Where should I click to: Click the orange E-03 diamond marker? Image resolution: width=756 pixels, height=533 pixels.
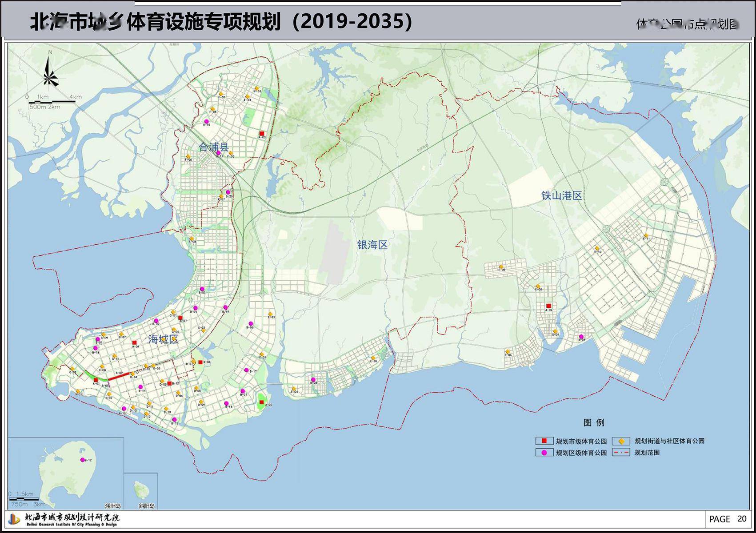[x=270, y=314]
